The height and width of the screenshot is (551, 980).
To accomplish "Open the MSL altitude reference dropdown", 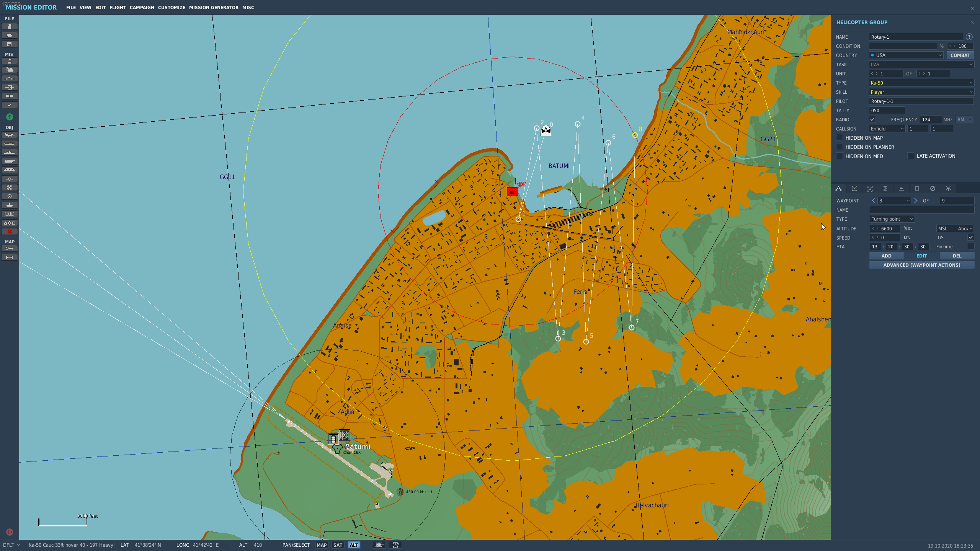I will pos(955,228).
